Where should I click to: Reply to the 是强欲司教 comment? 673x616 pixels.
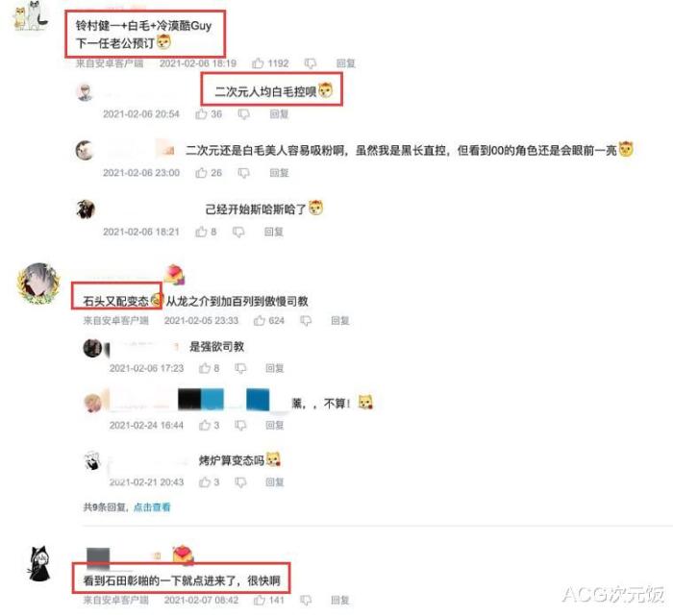pos(275,368)
